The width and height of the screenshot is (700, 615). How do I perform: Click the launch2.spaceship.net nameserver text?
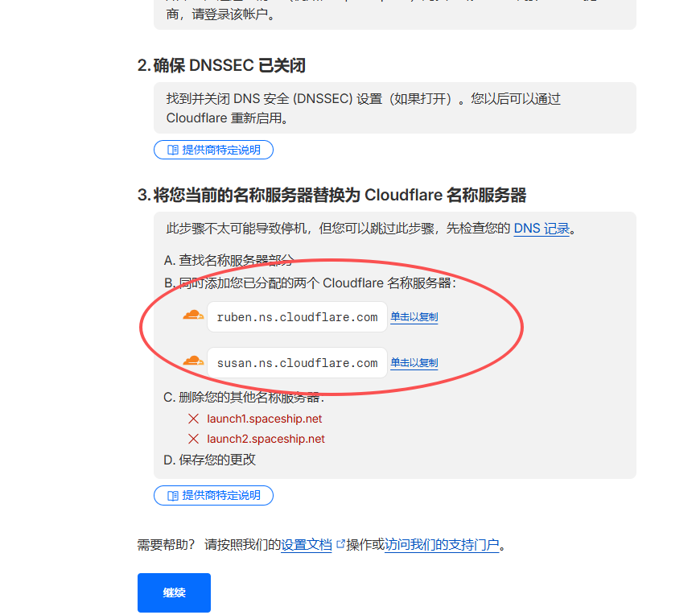(266, 439)
